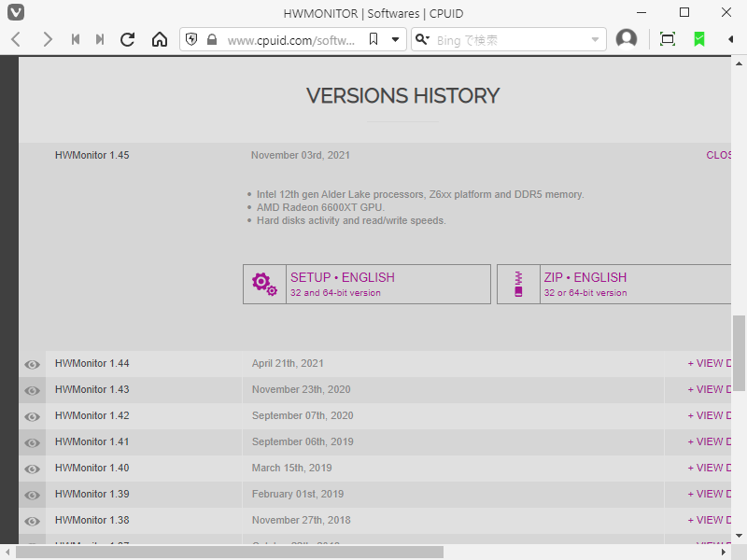
Task: Click the vertical scrollbar up arrow
Action: point(739,63)
